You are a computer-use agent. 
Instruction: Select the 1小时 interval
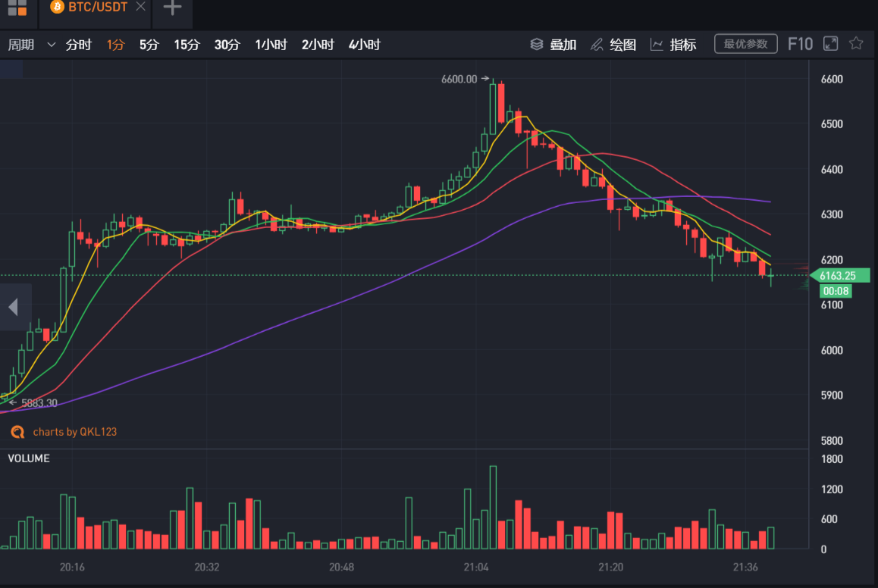(x=271, y=45)
